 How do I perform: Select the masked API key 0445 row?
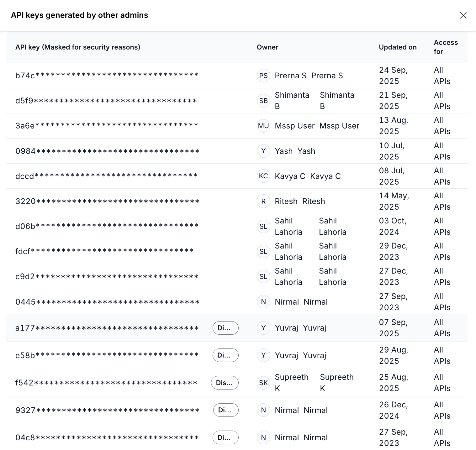tap(107, 302)
